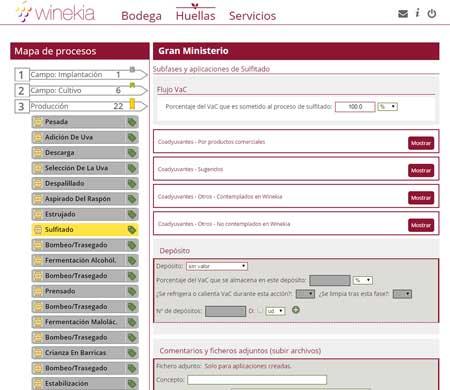Image resolution: width=450 pixels, height=390 pixels.
Task: Select the Estabilización process
Action: tap(85, 383)
